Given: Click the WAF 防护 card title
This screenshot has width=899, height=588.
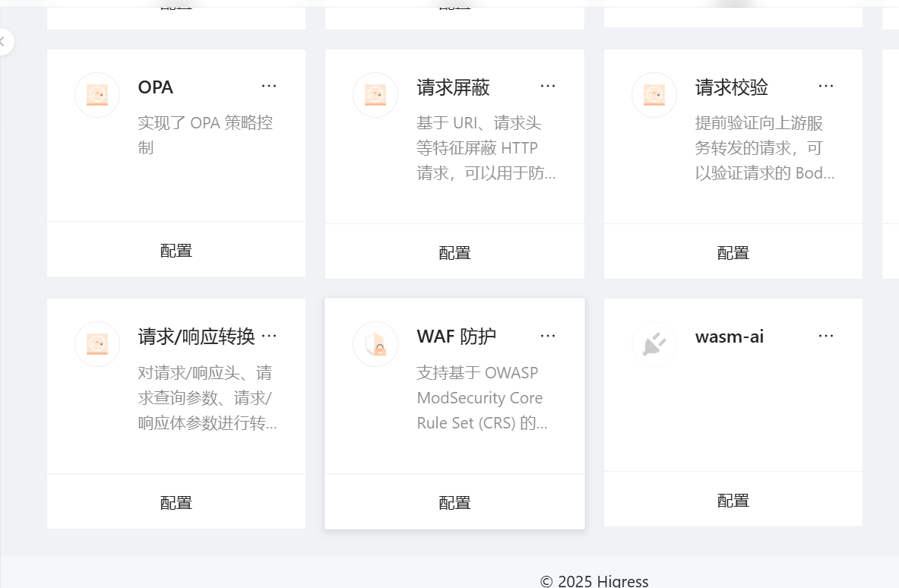Looking at the screenshot, I should pos(456,337).
